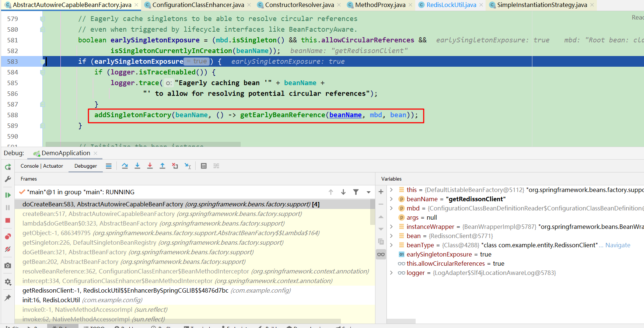Viewport: 644px width, 328px height.
Task: Click the Step Out icon
Action: (162, 166)
